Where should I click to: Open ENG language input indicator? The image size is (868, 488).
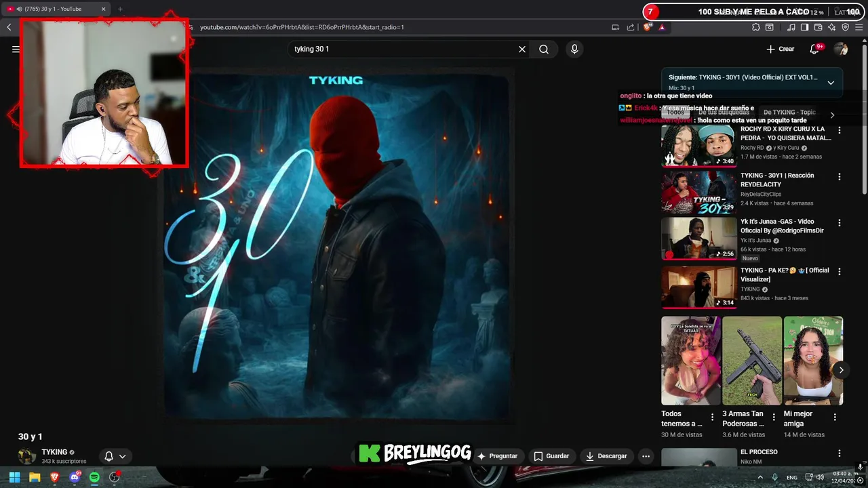tap(792, 478)
